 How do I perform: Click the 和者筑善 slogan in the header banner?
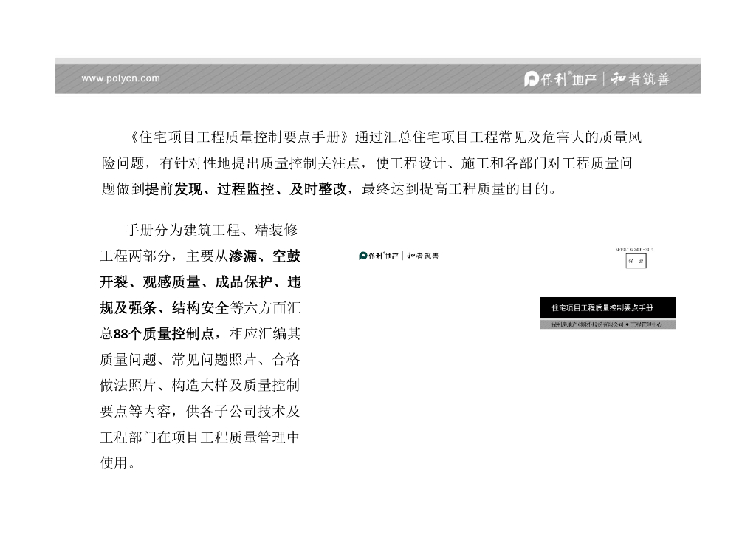(640, 78)
